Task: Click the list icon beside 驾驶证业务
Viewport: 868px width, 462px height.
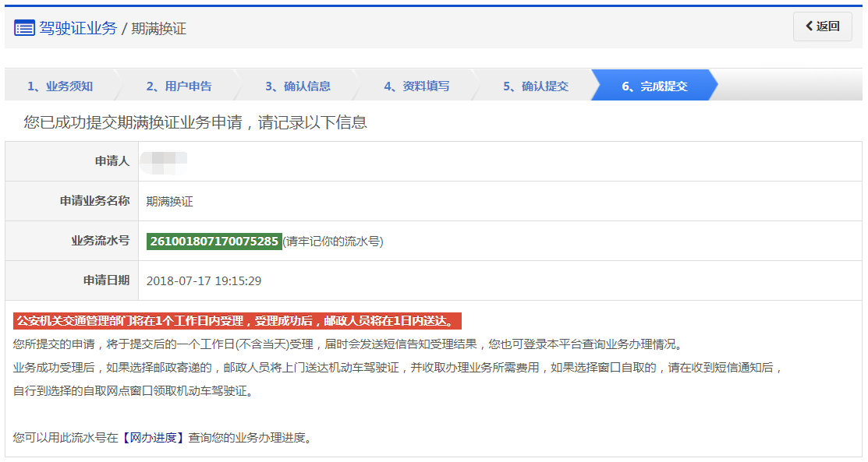Action: 24,29
